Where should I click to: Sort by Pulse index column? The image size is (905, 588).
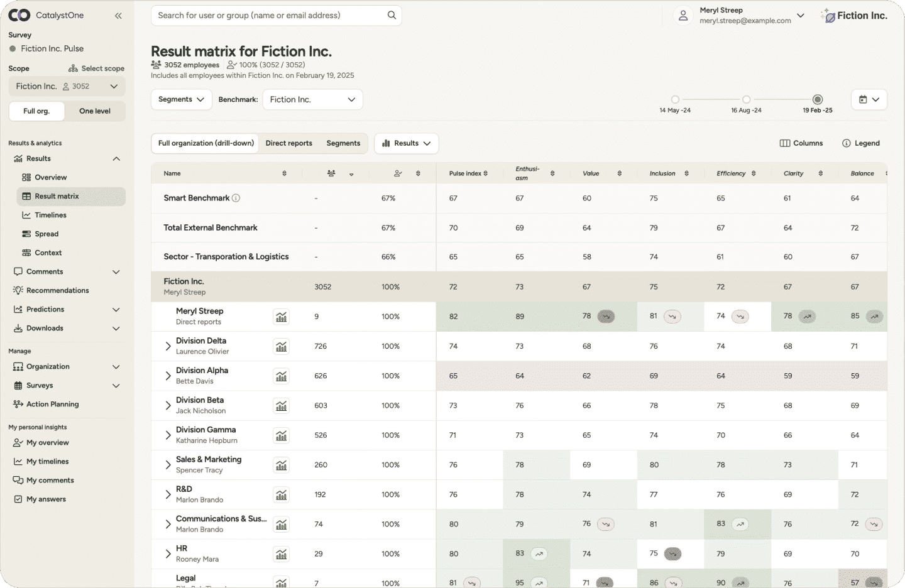(x=486, y=173)
